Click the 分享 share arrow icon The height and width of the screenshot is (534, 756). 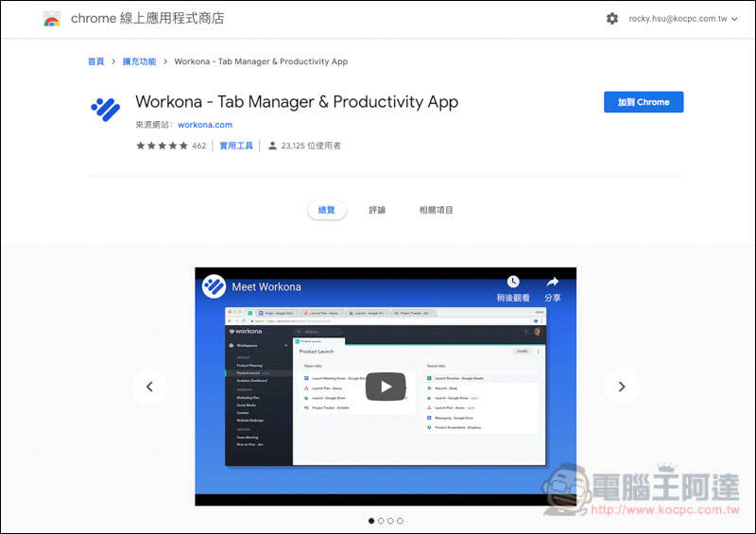coord(553,282)
